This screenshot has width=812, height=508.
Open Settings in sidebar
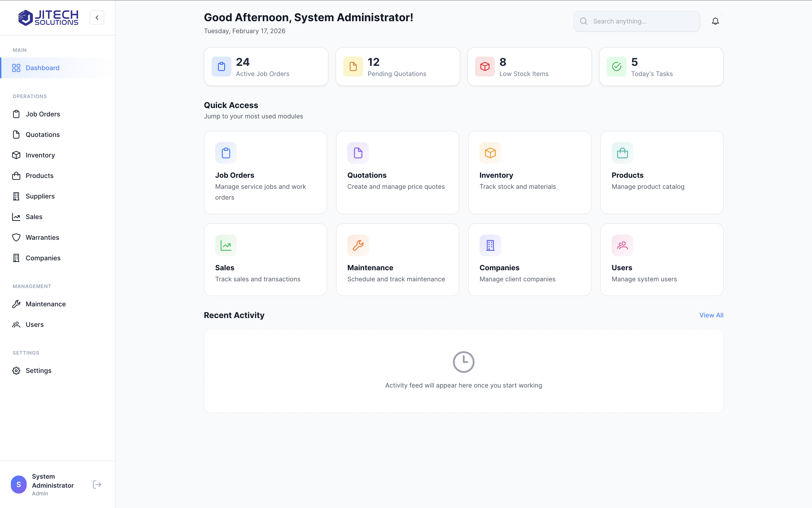point(58,371)
